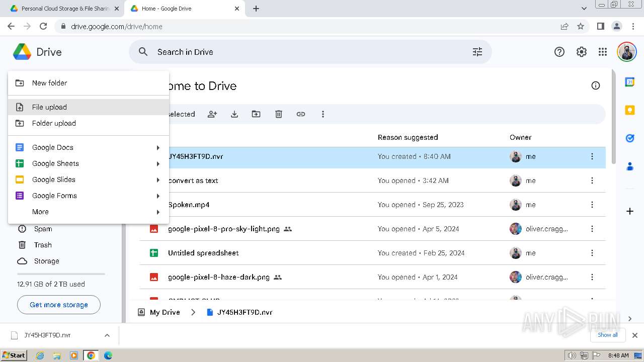The width and height of the screenshot is (644, 362).
Task: Open the Google apps grid
Action: pos(603,52)
